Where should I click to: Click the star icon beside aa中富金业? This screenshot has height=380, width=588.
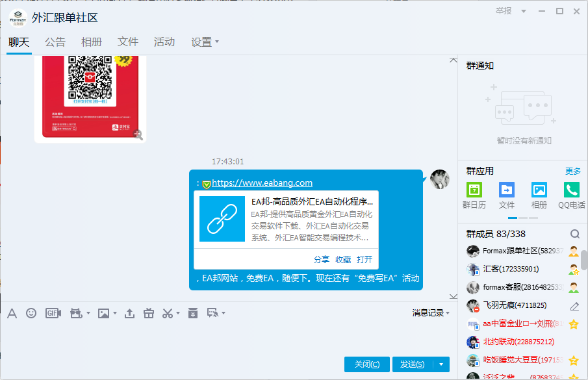point(574,324)
